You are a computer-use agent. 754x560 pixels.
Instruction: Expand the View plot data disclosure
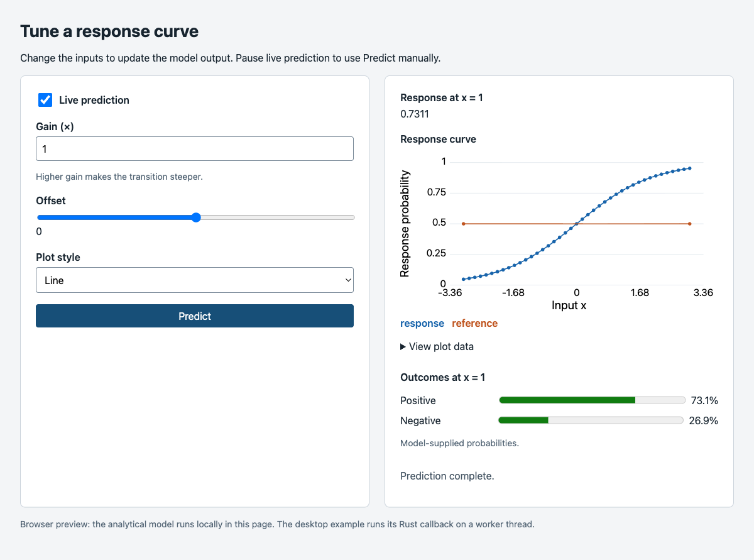click(437, 346)
